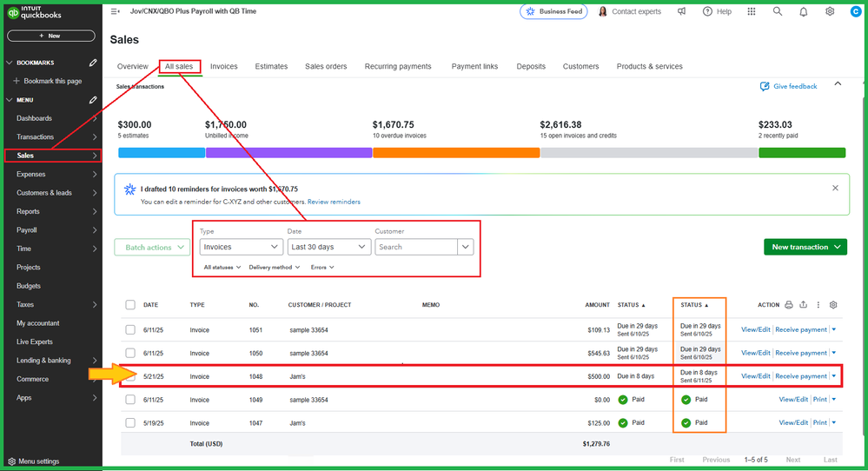Open the New transaction dropdown button
Viewport: 868px width, 471px height.
(805, 247)
